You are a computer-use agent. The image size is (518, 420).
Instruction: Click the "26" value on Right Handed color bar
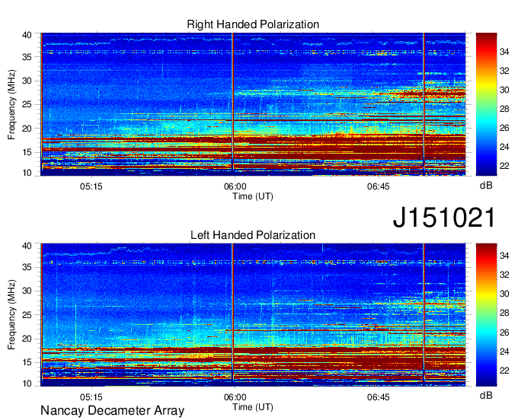tap(504, 128)
